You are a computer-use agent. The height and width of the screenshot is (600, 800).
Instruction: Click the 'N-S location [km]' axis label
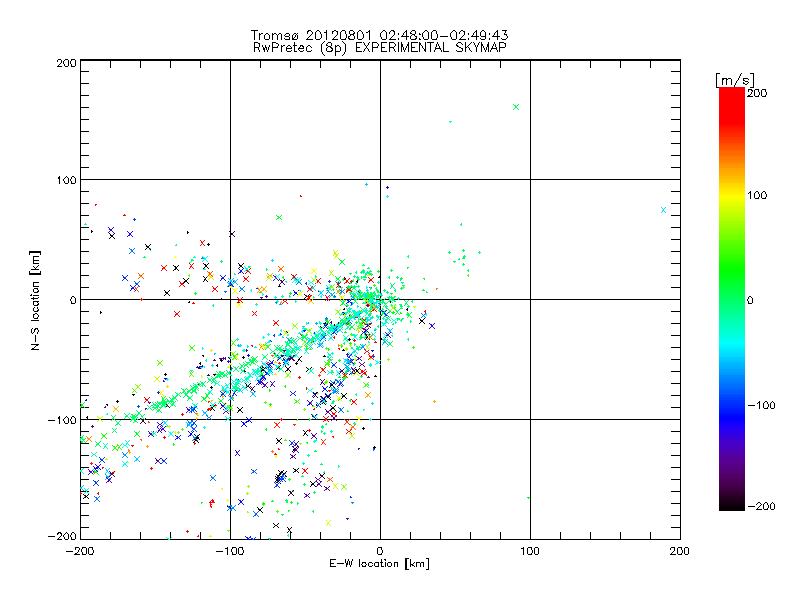(35, 300)
